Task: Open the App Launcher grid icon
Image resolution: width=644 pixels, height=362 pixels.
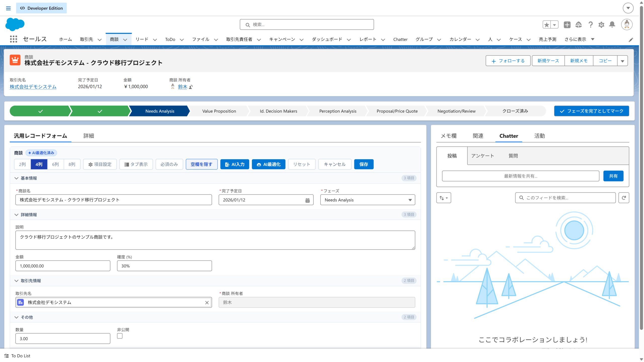Action: [13, 39]
